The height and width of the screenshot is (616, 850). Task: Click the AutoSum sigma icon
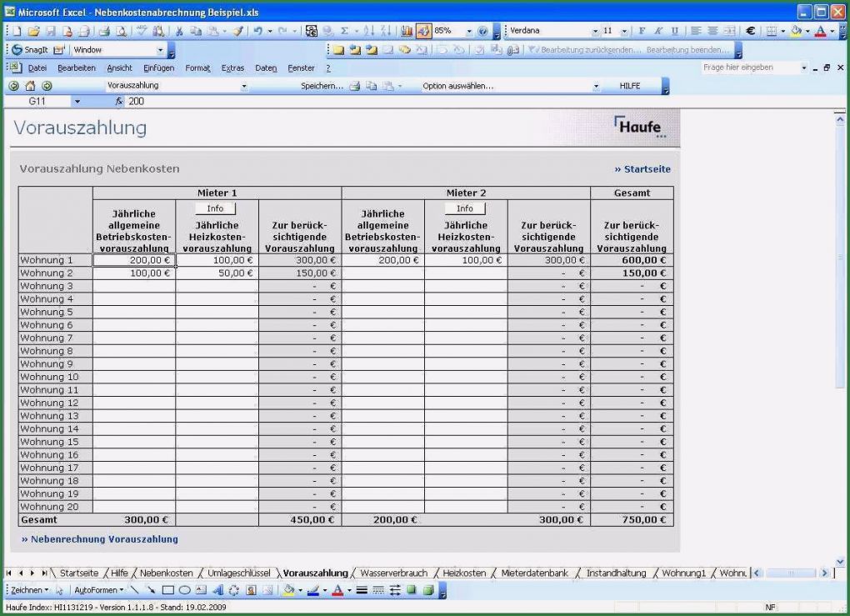click(x=344, y=31)
